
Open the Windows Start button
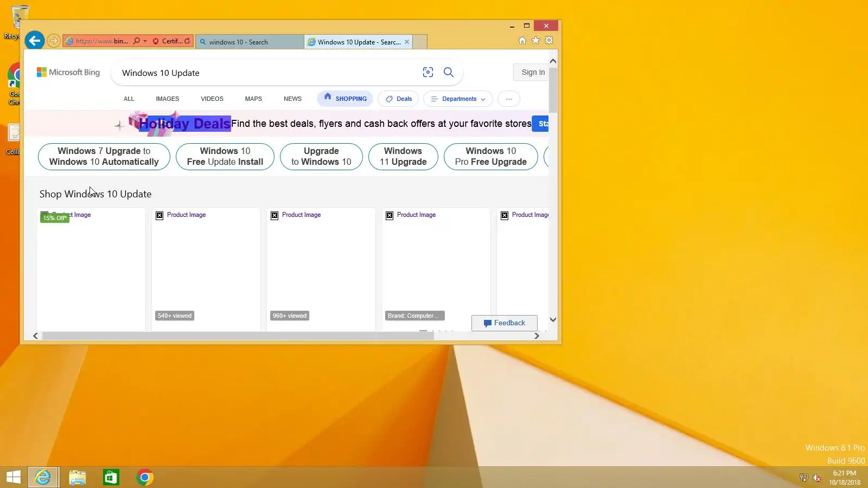click(x=14, y=477)
